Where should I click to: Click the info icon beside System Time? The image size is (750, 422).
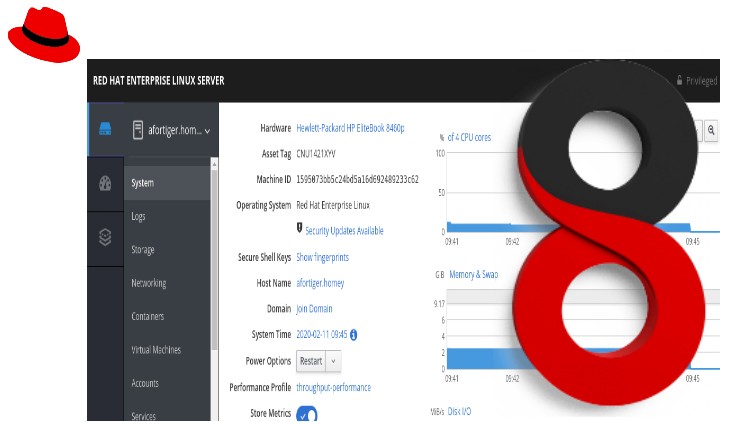353,335
